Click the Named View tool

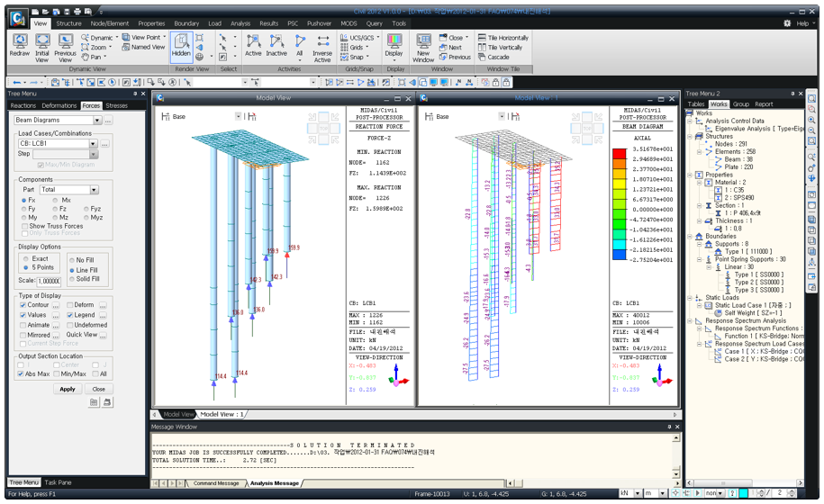click(x=143, y=47)
